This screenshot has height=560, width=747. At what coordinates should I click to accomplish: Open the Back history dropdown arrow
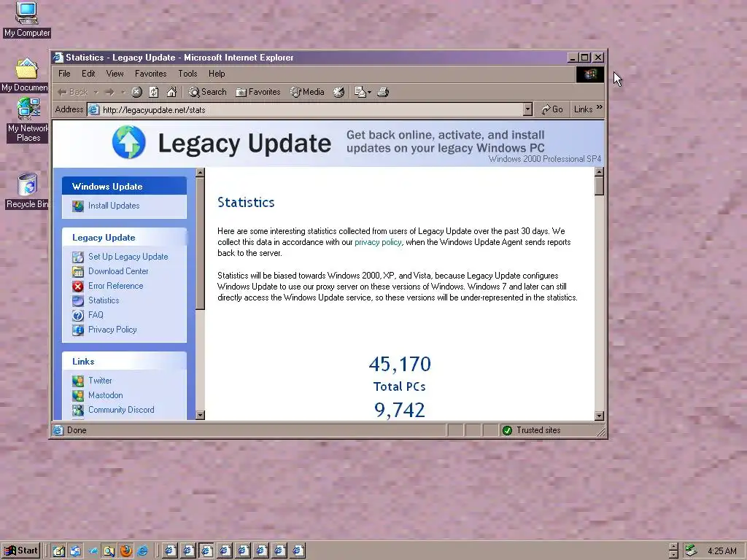pyautogui.click(x=96, y=92)
